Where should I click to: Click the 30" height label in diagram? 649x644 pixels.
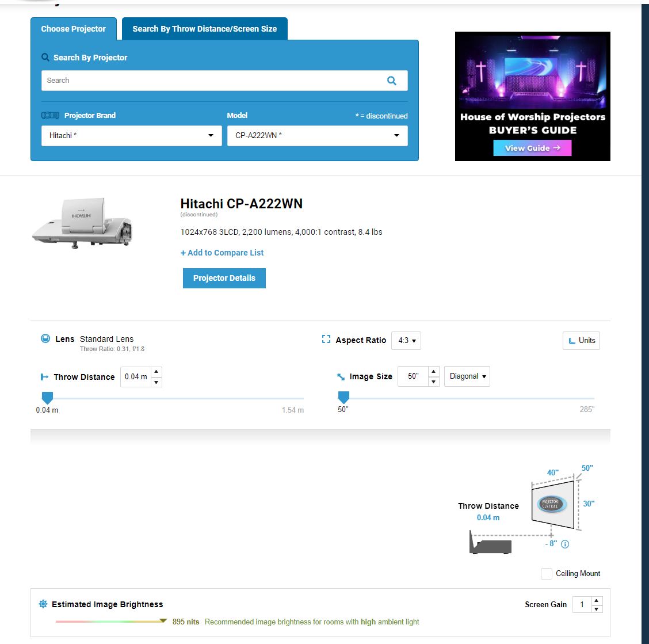click(589, 504)
